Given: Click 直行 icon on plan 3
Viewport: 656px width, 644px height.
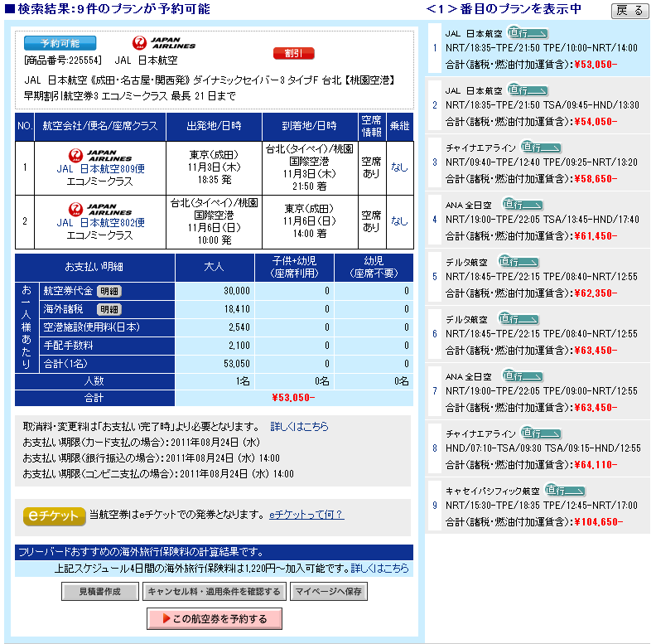Looking at the screenshot, I should (x=541, y=148).
